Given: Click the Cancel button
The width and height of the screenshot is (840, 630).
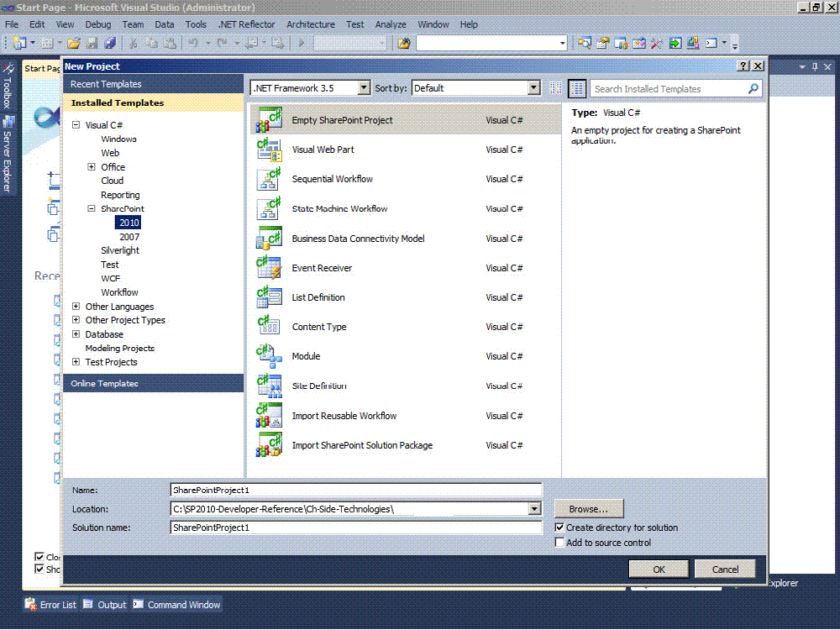Looking at the screenshot, I should tap(725, 569).
